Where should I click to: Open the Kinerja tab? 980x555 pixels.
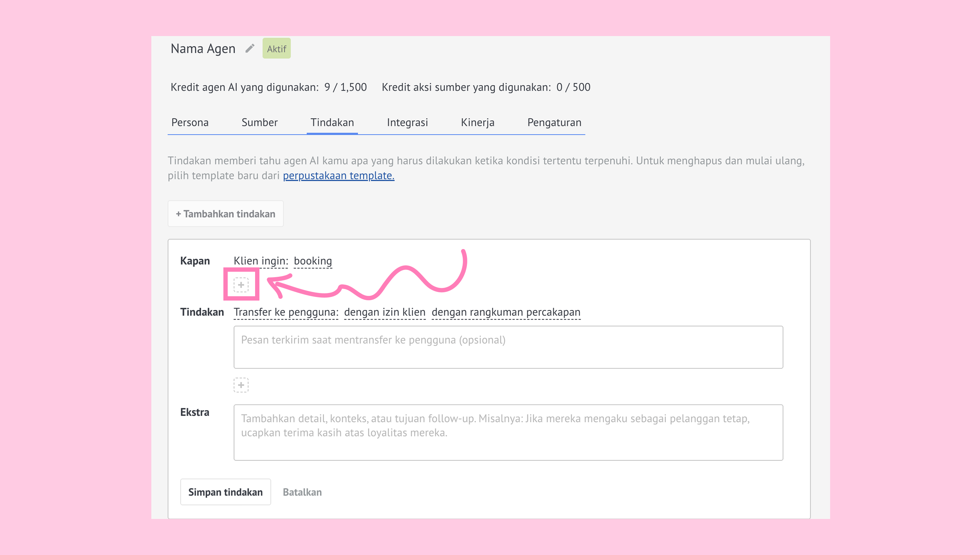pyautogui.click(x=477, y=123)
